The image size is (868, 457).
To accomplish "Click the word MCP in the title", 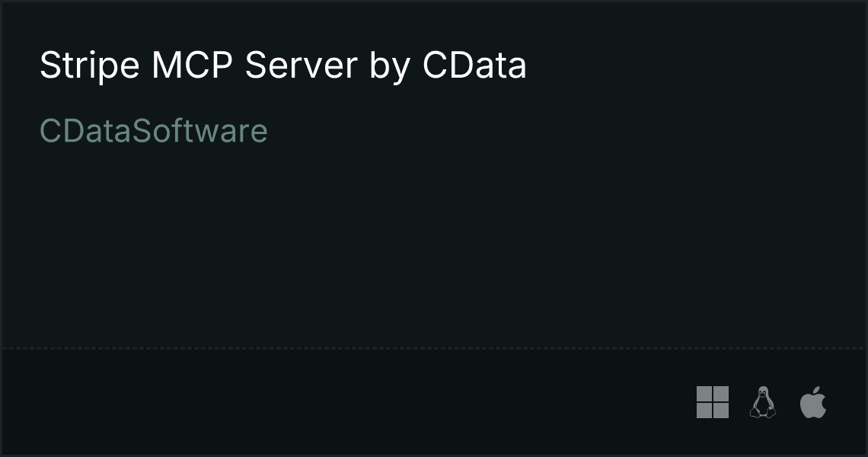I will 192,65.
